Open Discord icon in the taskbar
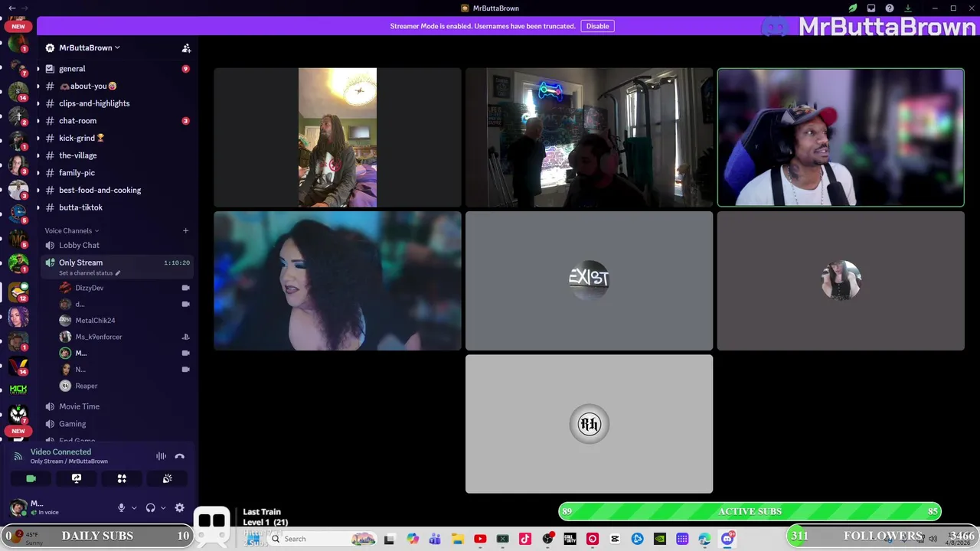980x551 pixels. point(727,539)
